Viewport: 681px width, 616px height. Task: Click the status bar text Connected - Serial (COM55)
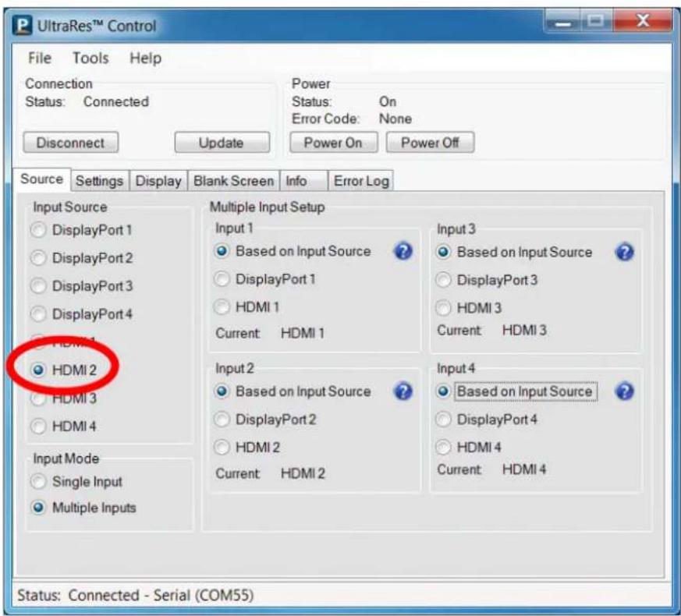[x=161, y=595]
